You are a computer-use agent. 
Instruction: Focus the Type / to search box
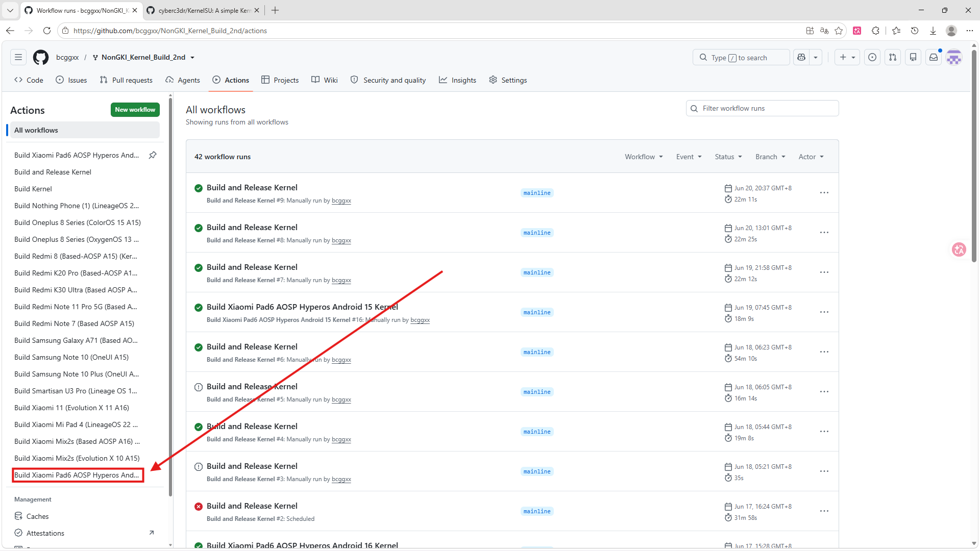(x=741, y=57)
